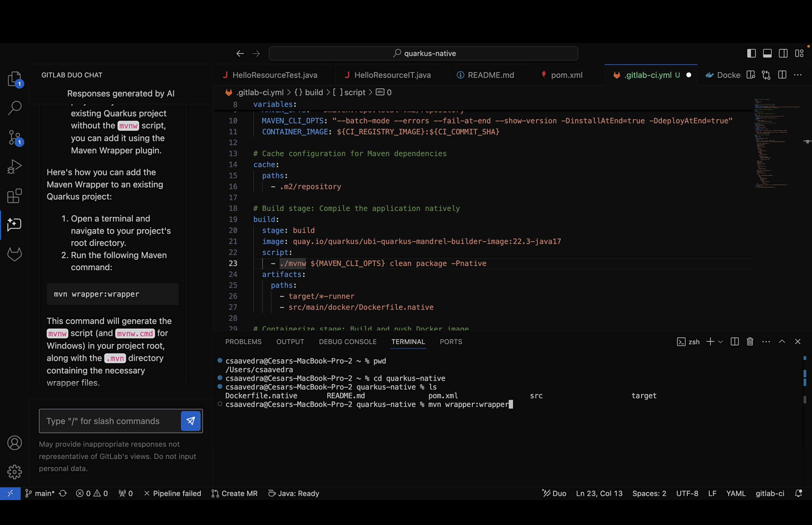
Task: Click forwarded ports status item
Action: tap(125, 493)
